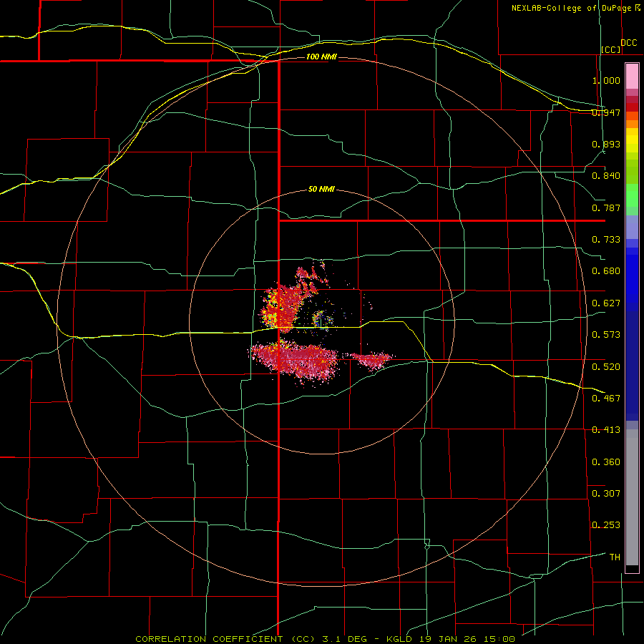This screenshot has height=644, width=644.
Task: Pick the bright green color bar segment
Action: coord(632,195)
